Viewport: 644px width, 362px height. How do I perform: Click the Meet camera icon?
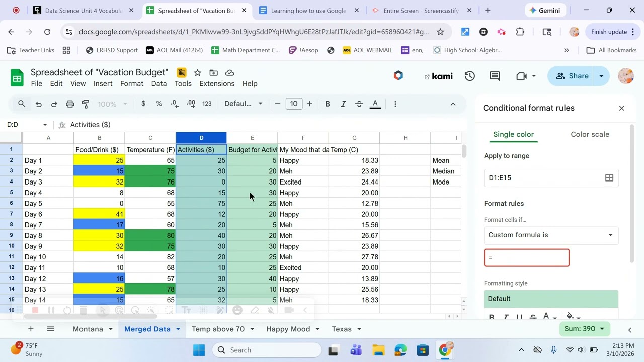pos(522,76)
